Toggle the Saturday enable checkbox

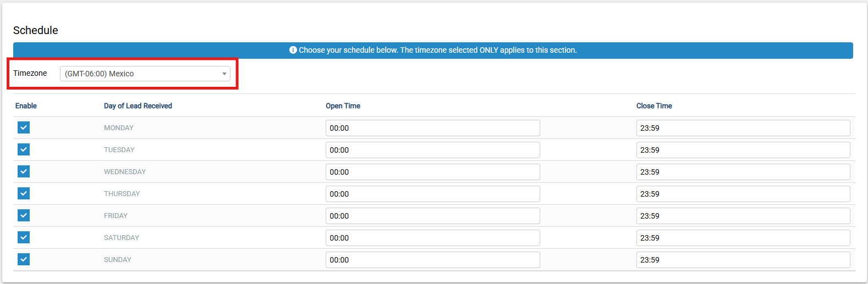(x=24, y=237)
